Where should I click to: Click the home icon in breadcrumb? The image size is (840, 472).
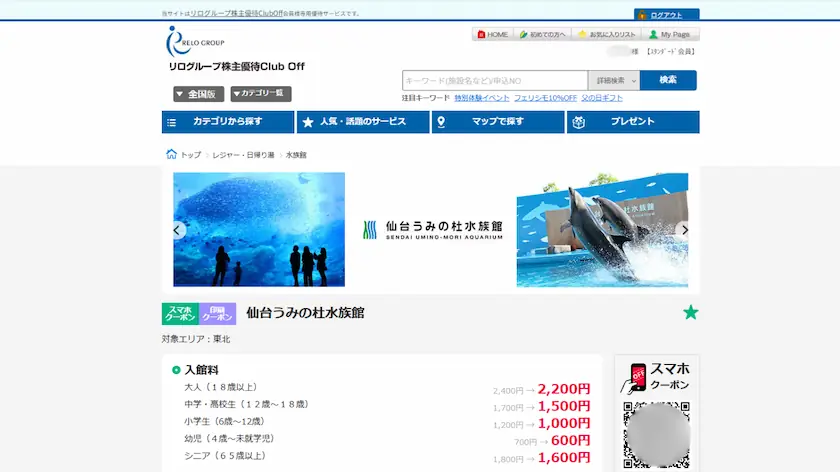pyautogui.click(x=171, y=154)
